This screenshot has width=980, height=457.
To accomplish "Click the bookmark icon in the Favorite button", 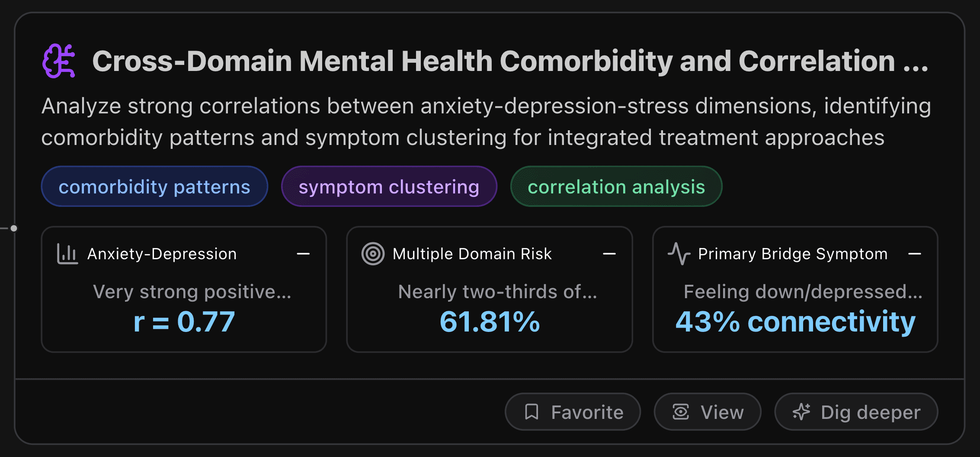I will tap(532, 412).
